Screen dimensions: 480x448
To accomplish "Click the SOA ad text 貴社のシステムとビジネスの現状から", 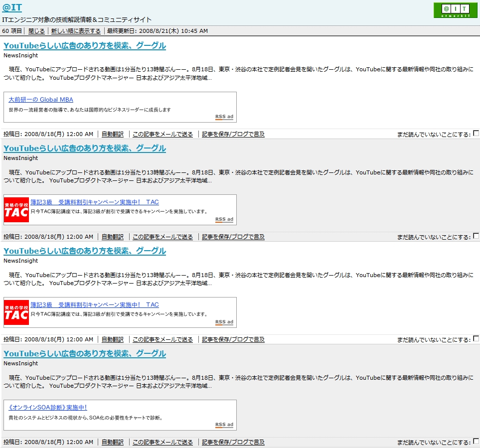I will pos(85,418).
